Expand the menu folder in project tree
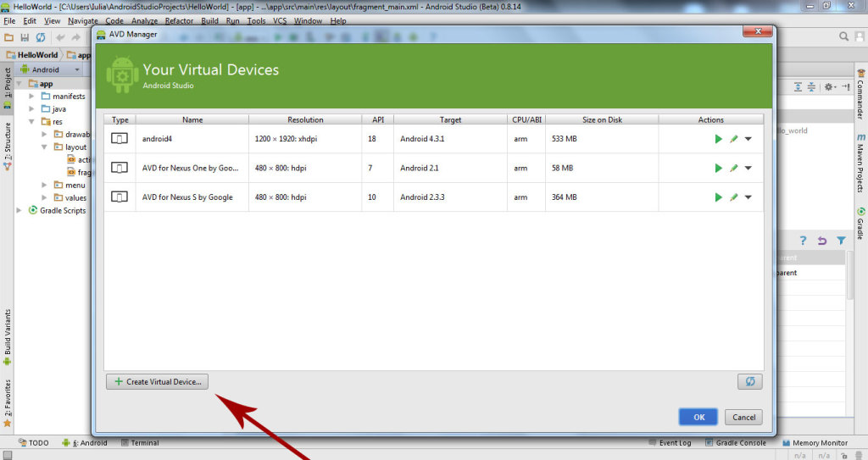 [x=44, y=185]
